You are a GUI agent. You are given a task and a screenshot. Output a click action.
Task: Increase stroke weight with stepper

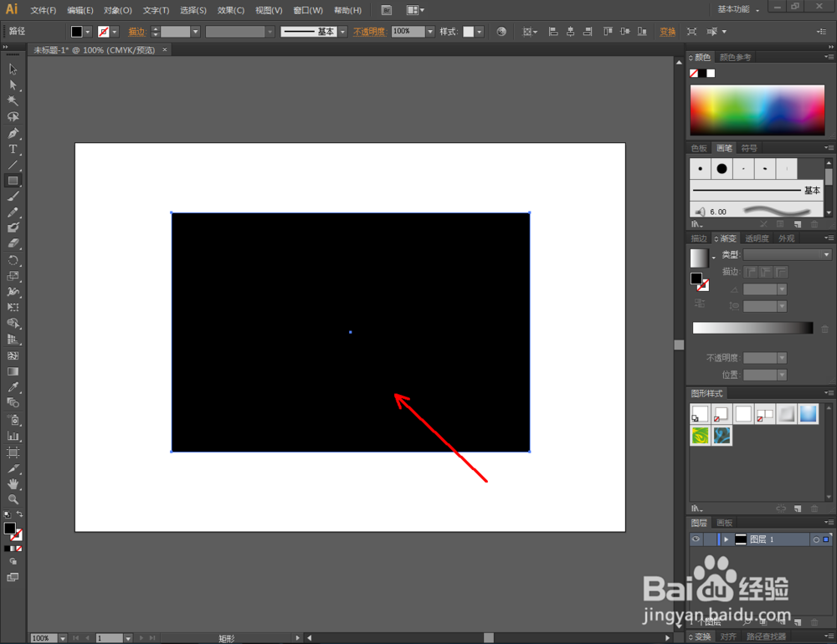pos(156,28)
